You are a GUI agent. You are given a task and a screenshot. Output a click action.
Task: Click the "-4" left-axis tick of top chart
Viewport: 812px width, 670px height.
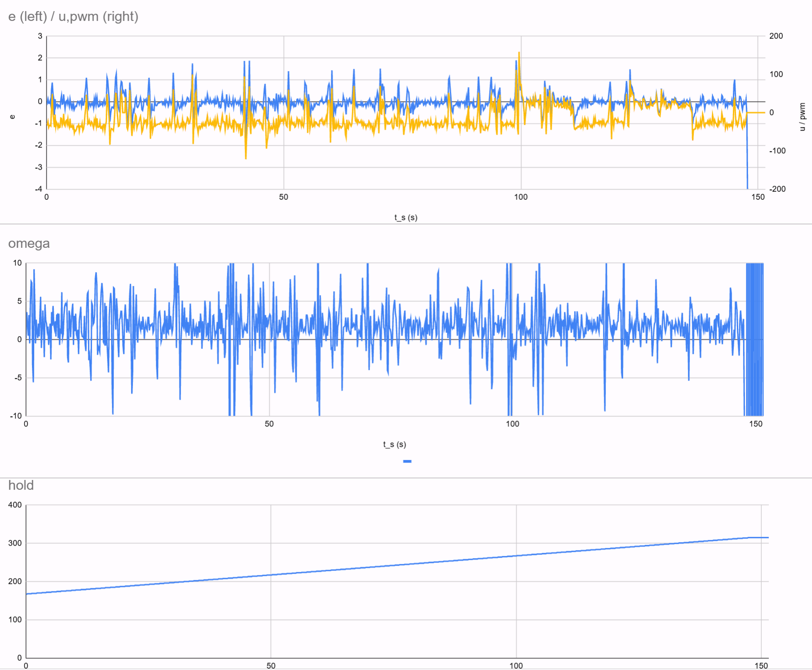pyautogui.click(x=39, y=189)
